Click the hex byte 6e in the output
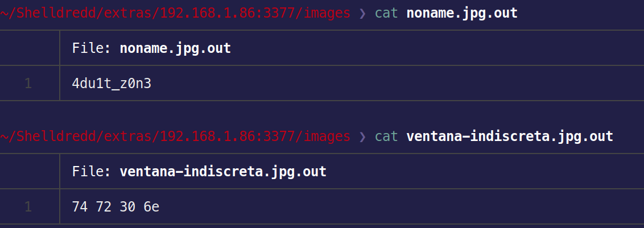The width and height of the screenshot is (644, 228). coord(151,207)
